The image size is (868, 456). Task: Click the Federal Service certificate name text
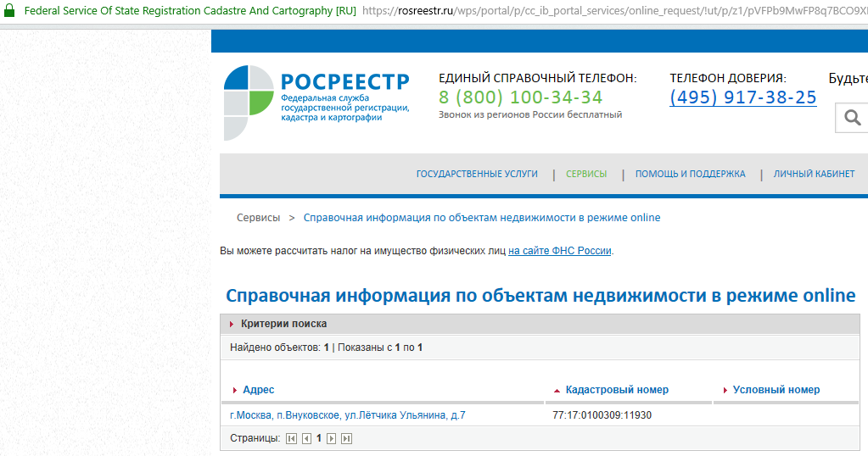tap(190, 10)
